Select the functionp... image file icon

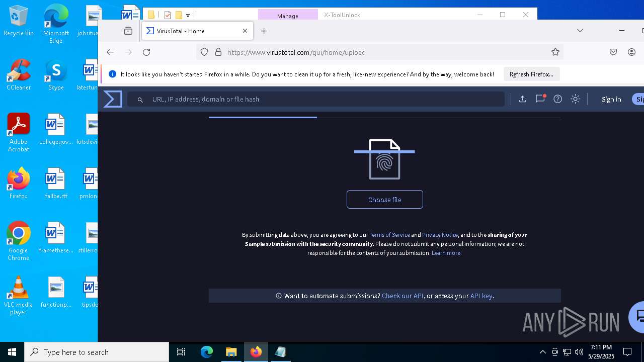coord(56,292)
